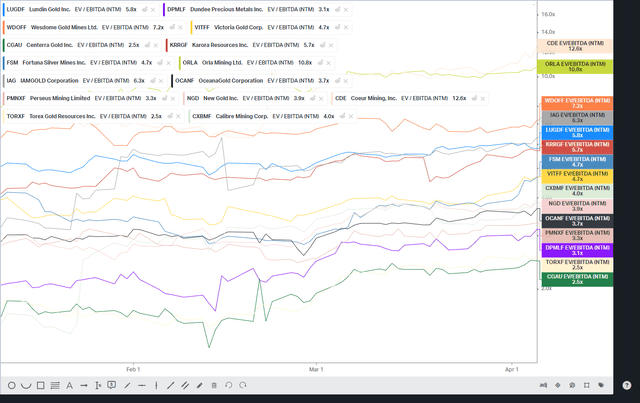The width and height of the screenshot is (640, 403).
Task: Toggle highlight icon for OCANF legend
Action: click(337, 81)
